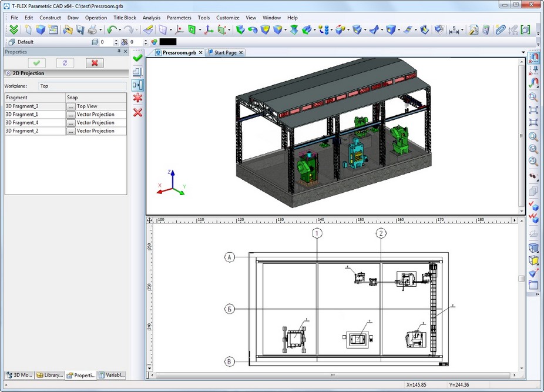
Task: Toggle the pin on Properties panel
Action: (119, 52)
